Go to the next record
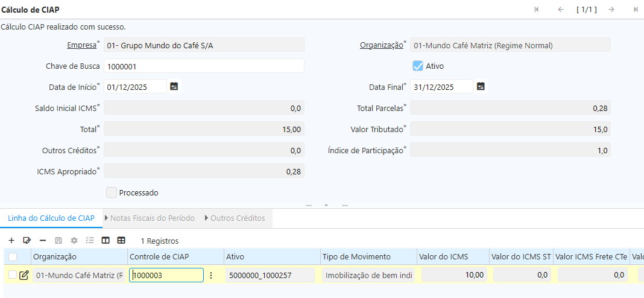This screenshot has height=298, width=644. pyautogui.click(x=611, y=10)
